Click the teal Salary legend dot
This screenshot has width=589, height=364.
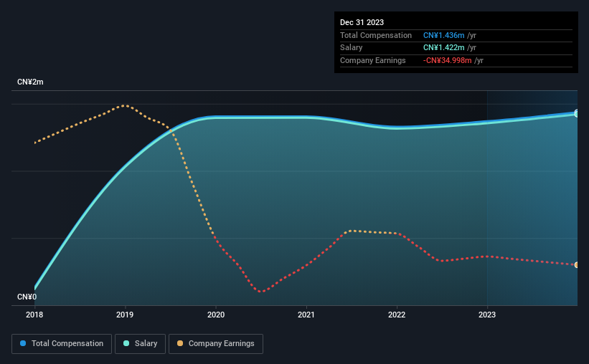pos(126,343)
